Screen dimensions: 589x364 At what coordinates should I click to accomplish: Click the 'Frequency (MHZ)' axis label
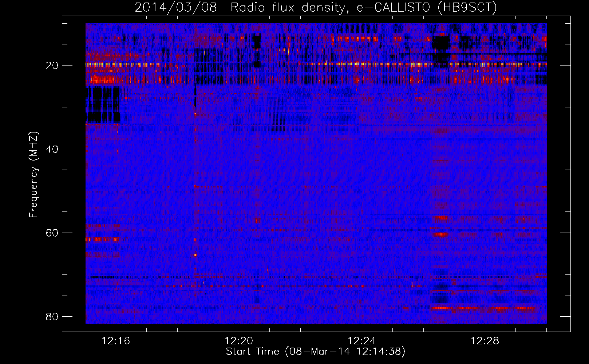(x=33, y=174)
